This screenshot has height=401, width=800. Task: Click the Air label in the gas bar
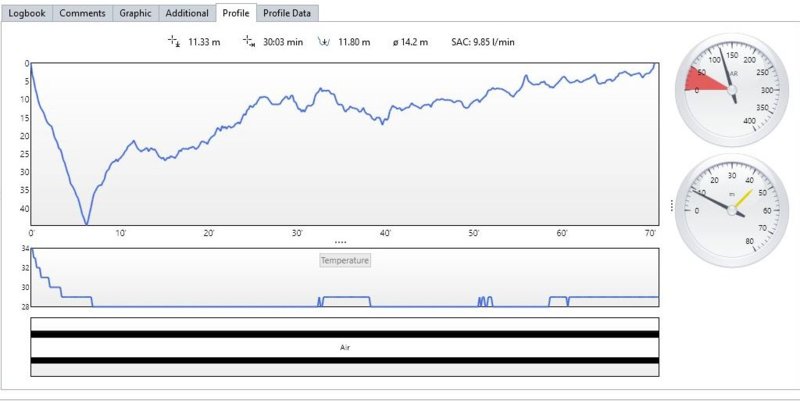[345, 347]
